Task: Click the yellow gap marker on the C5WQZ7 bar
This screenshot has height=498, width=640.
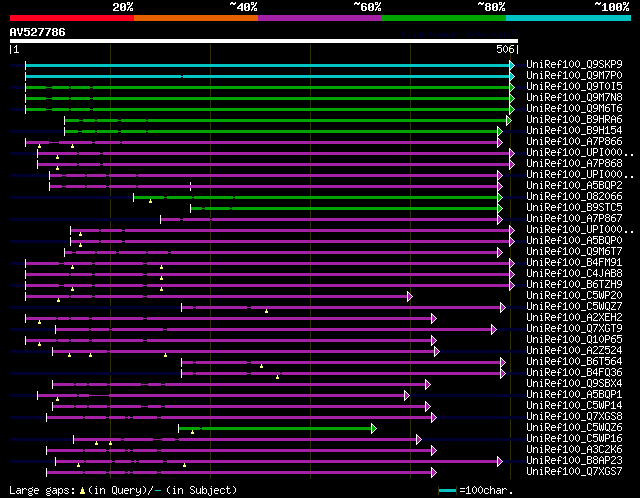Action: 267,310
